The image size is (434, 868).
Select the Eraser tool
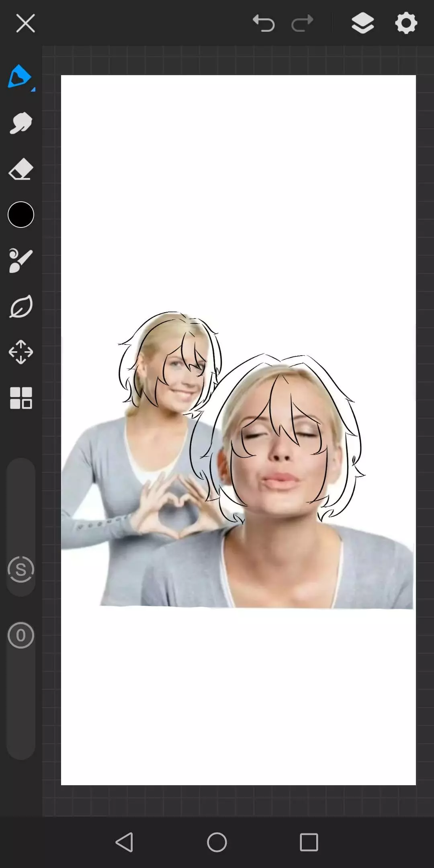(x=20, y=169)
